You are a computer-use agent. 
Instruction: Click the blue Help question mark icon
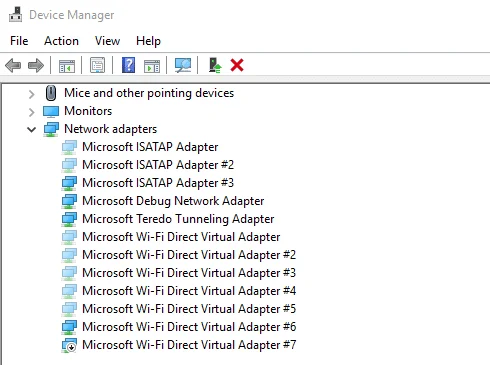128,65
